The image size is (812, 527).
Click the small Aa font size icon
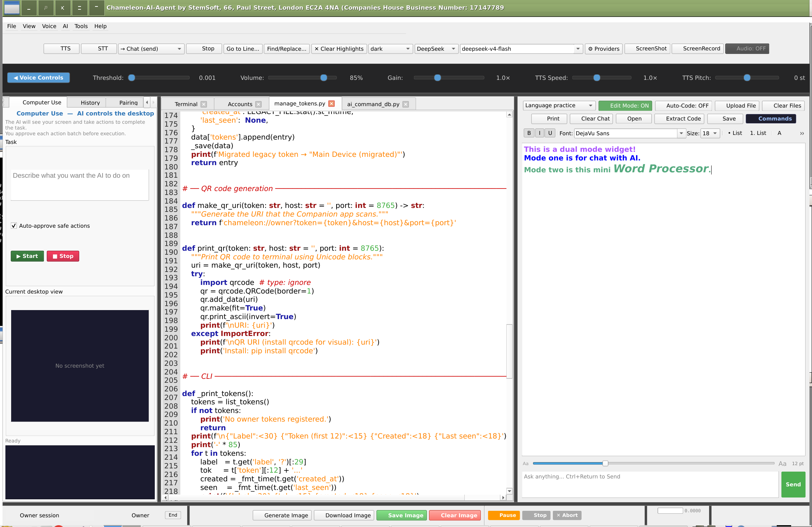tap(526, 464)
